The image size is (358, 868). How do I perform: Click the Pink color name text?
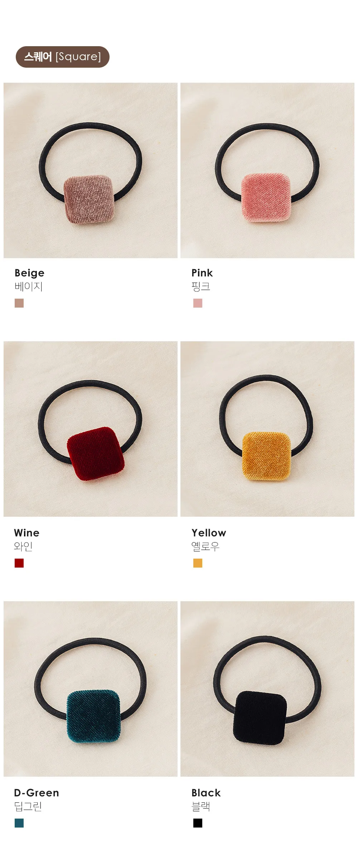point(202,273)
